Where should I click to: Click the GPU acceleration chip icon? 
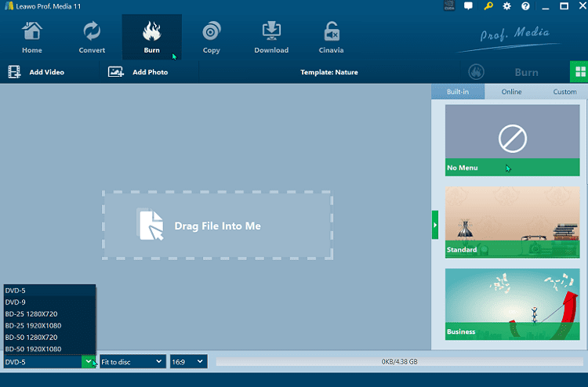449,5
